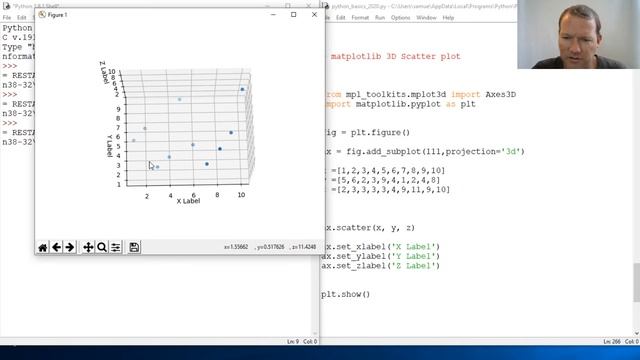Click the matplotlib.pyplot import line
This screenshot has width=640, height=360.
400,104
